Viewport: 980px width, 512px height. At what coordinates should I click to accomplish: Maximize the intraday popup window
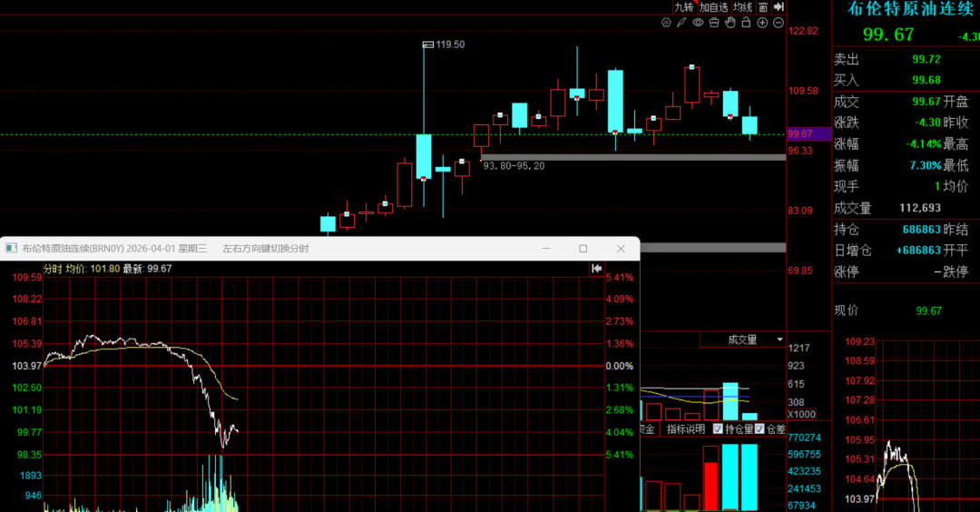pos(583,248)
